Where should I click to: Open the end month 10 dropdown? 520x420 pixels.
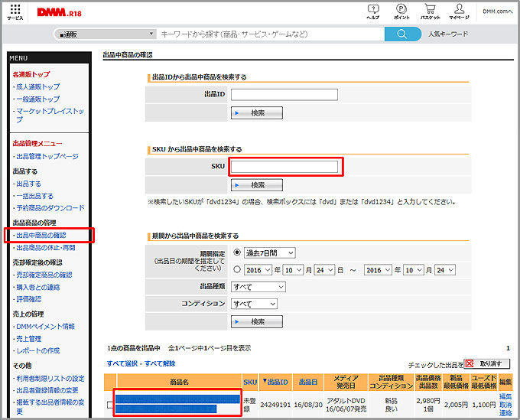click(x=414, y=270)
